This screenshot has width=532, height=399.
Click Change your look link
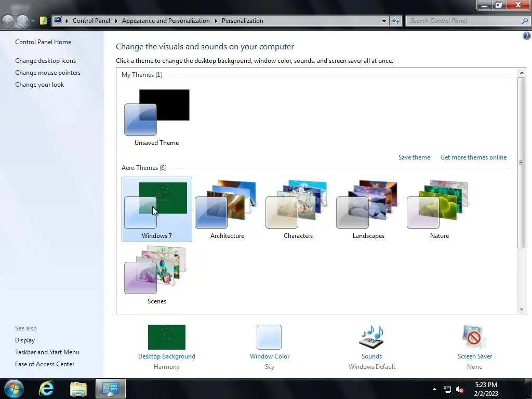click(x=39, y=85)
